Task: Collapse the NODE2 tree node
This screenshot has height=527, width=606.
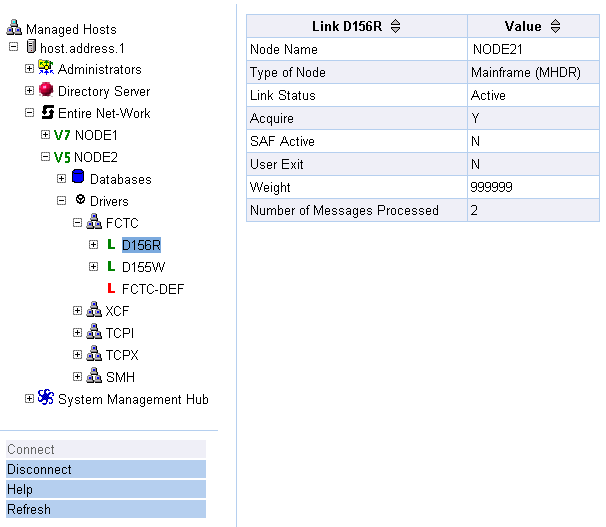Action: click(x=45, y=157)
